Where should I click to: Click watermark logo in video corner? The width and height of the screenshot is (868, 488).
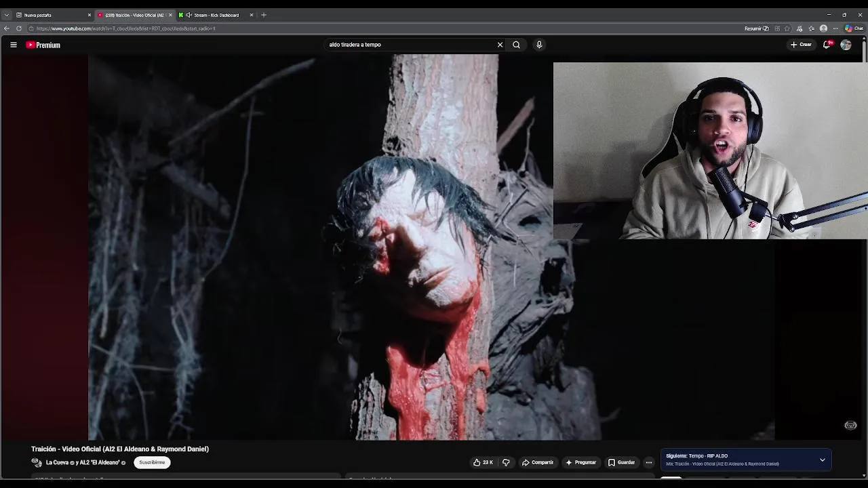coord(850,425)
